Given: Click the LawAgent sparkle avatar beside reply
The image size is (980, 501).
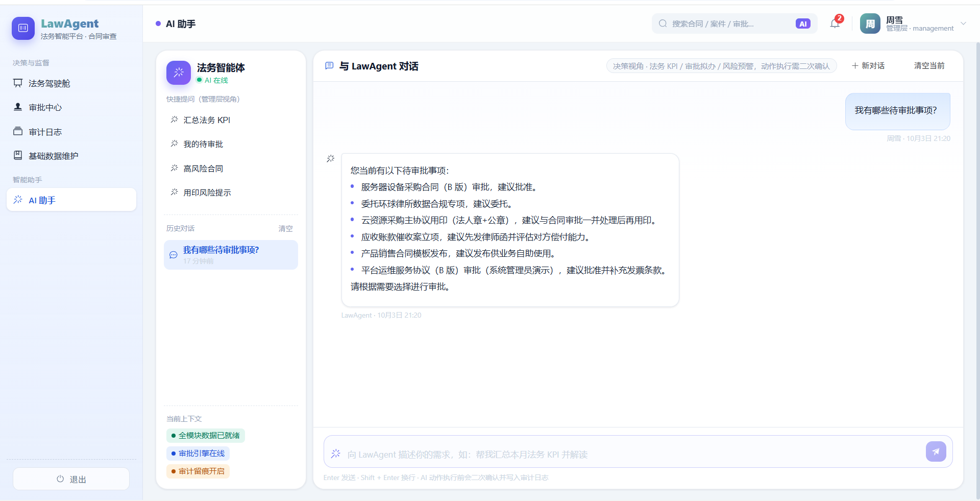Looking at the screenshot, I should [330, 159].
